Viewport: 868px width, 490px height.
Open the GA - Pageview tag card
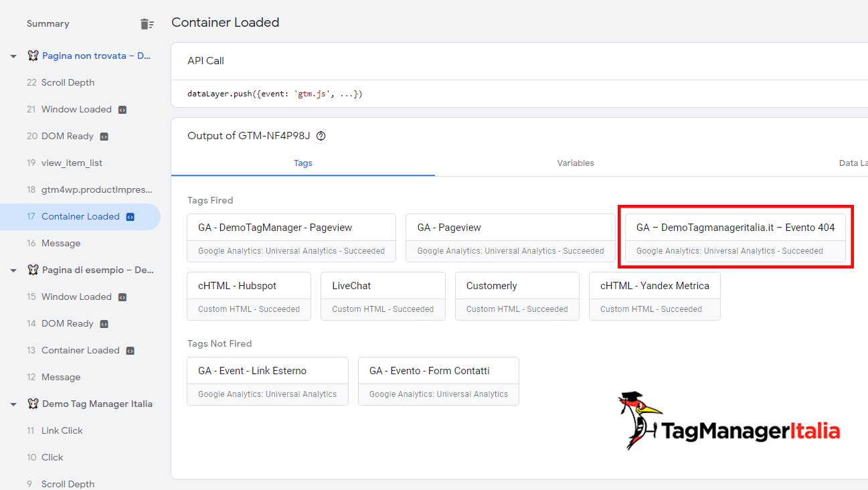[510, 238]
